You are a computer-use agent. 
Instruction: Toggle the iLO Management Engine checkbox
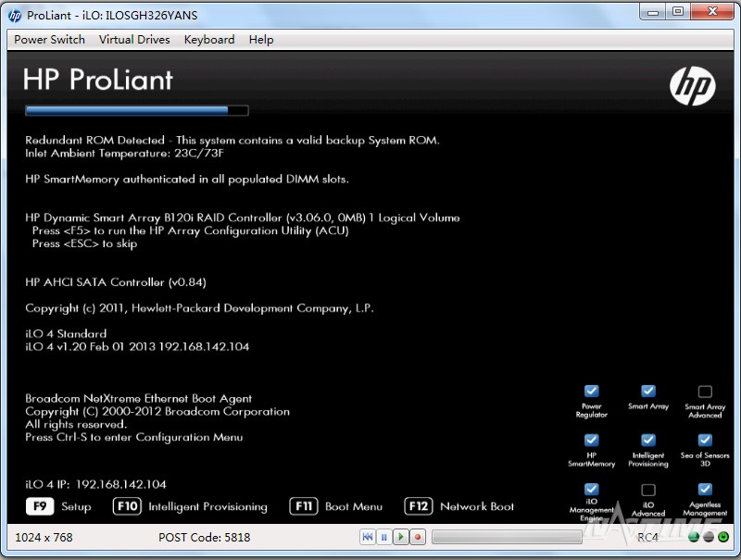coord(592,489)
